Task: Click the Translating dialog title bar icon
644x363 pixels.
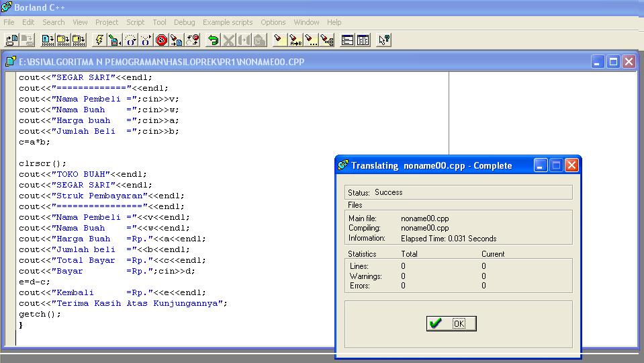Action: tap(343, 165)
